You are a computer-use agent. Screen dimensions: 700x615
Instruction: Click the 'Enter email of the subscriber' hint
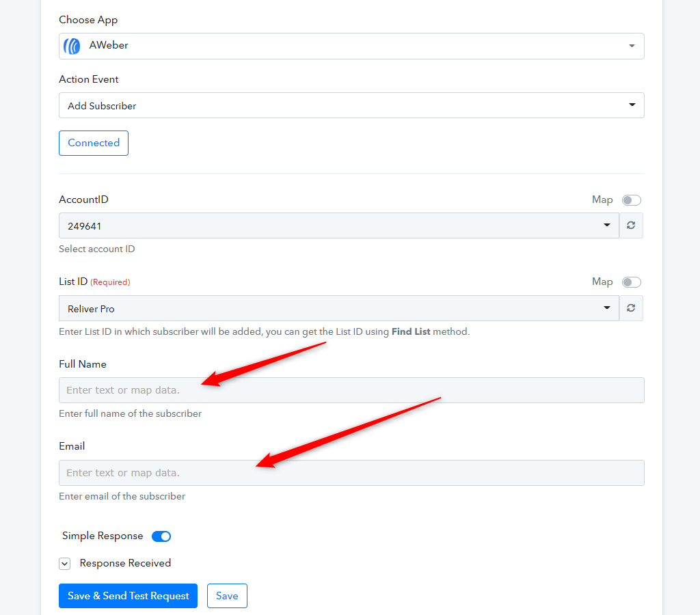122,496
